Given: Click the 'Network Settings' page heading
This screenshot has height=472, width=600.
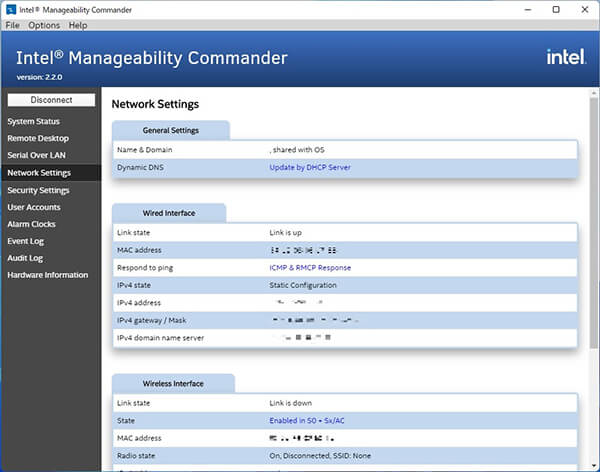Looking at the screenshot, I should (x=155, y=104).
